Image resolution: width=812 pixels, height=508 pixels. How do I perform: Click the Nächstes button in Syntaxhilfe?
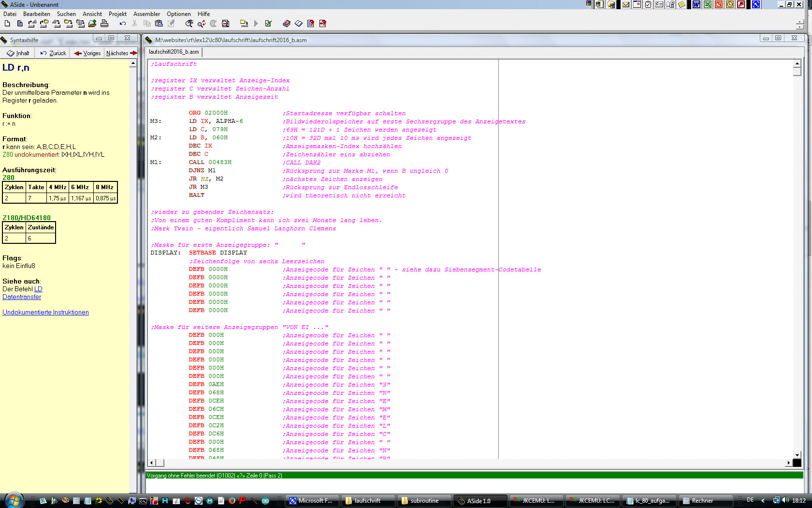pyautogui.click(x=121, y=53)
